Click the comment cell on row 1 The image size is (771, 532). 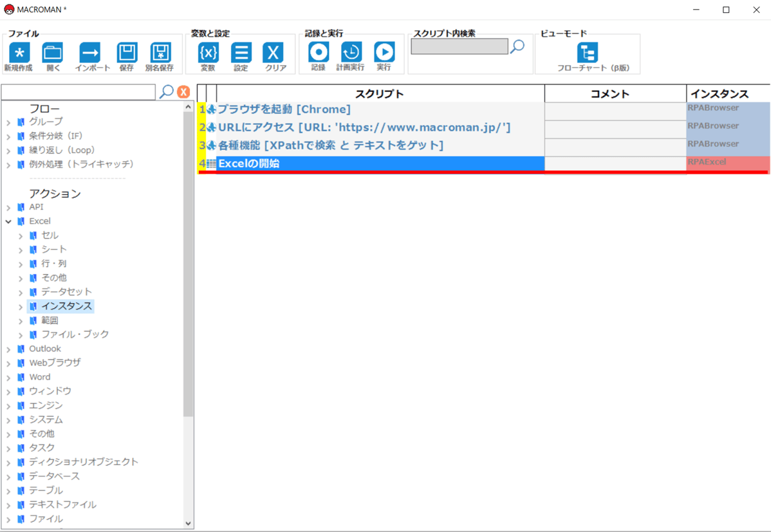pos(615,111)
